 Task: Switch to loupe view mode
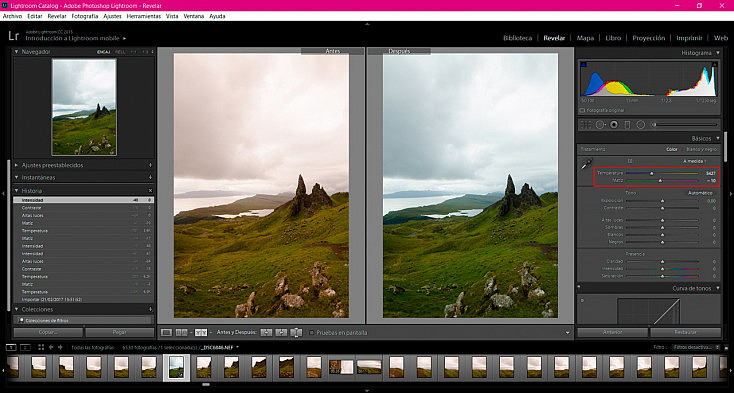click(x=166, y=333)
